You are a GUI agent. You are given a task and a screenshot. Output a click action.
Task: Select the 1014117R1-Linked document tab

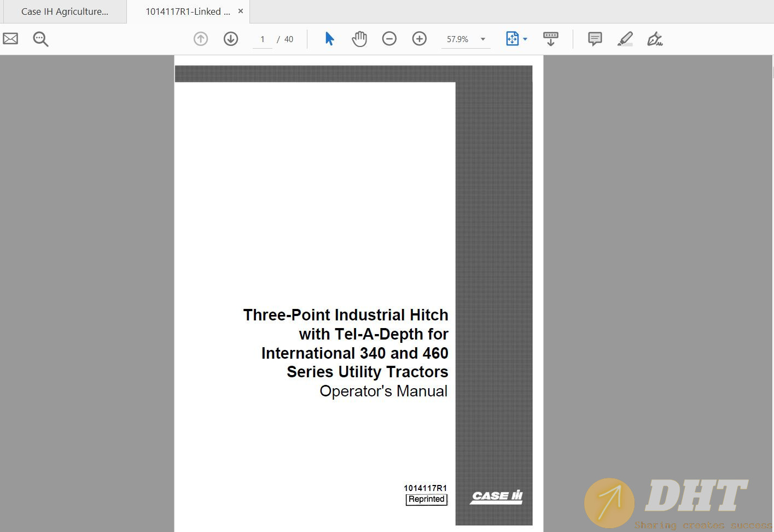(188, 11)
